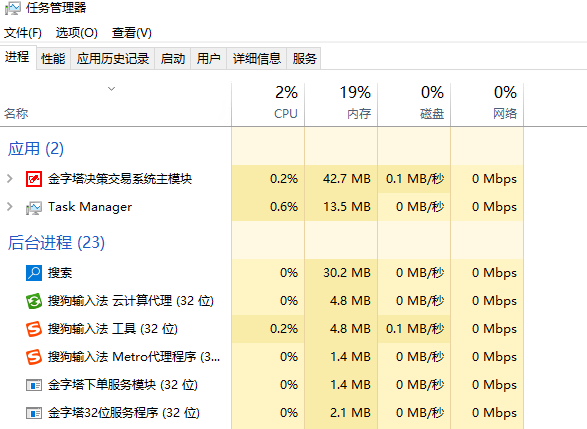The width and height of the screenshot is (587, 429).
Task: Click the Task Manager process icon
Action: point(34,207)
